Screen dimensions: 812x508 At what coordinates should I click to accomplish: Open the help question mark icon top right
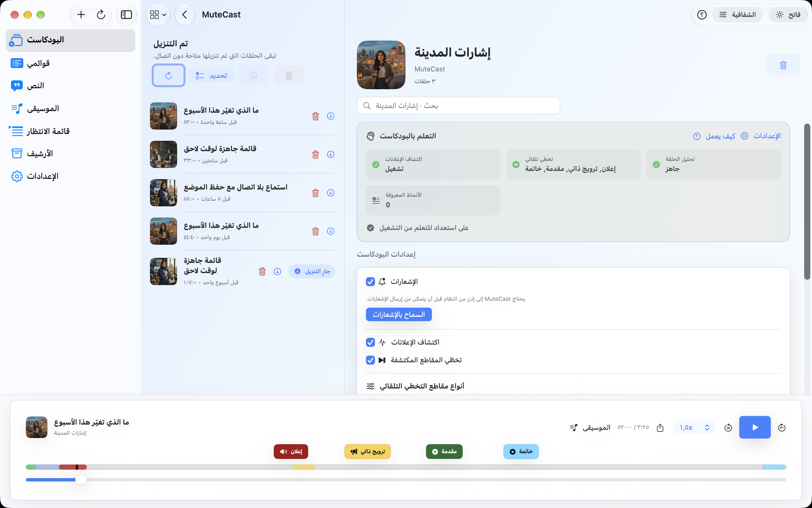click(x=701, y=14)
